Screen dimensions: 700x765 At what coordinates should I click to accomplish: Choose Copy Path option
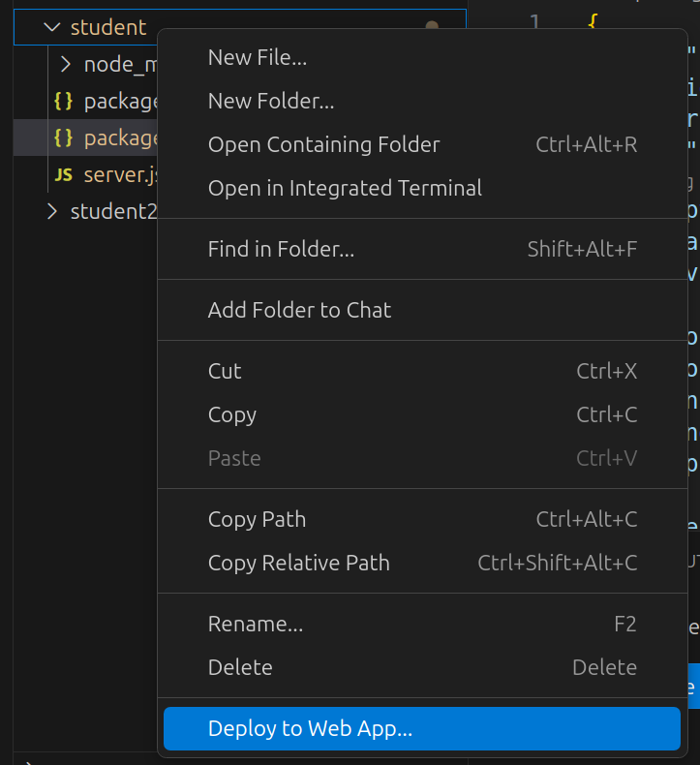(257, 519)
